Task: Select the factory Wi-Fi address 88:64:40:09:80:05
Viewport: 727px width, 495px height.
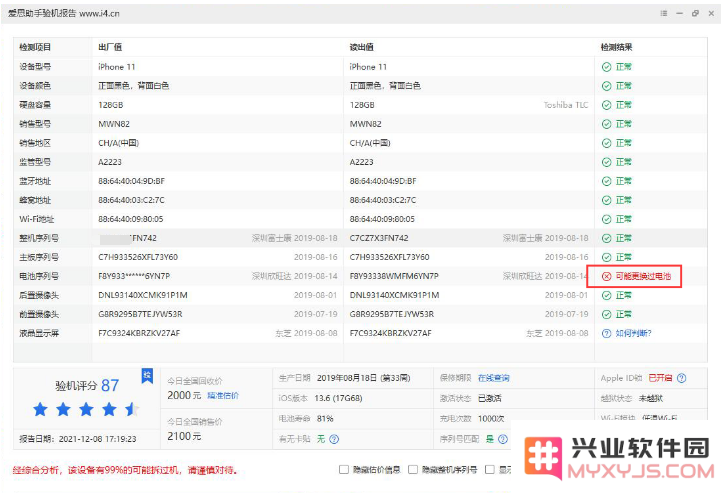Action: click(x=131, y=219)
